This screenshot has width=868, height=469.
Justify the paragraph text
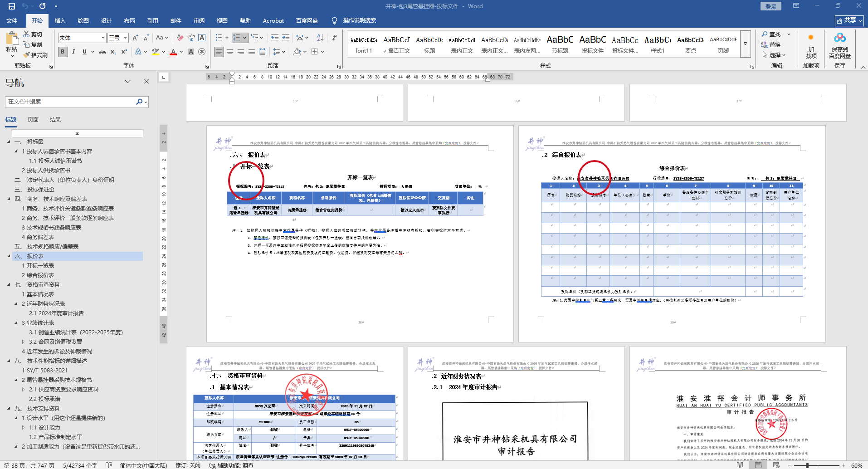click(252, 52)
